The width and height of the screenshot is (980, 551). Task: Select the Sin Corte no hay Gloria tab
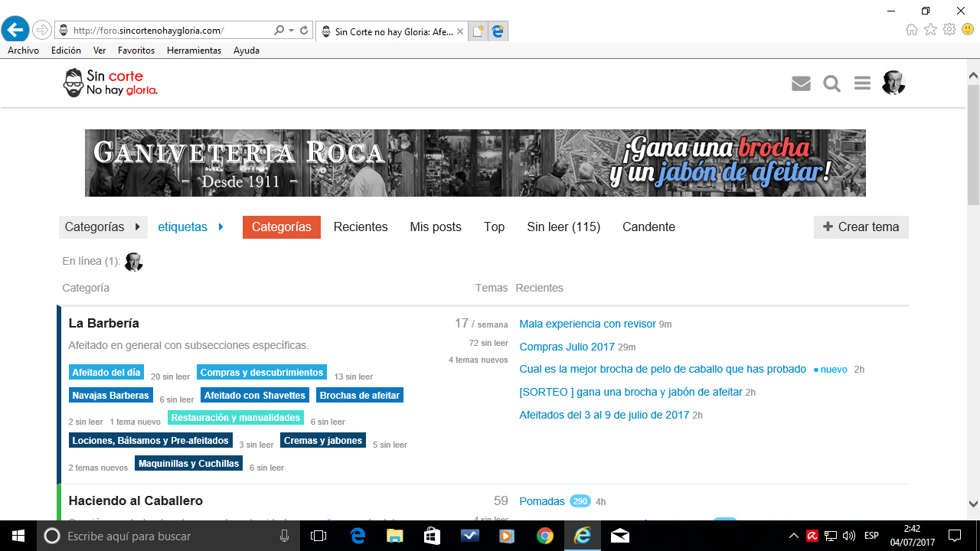(x=391, y=31)
